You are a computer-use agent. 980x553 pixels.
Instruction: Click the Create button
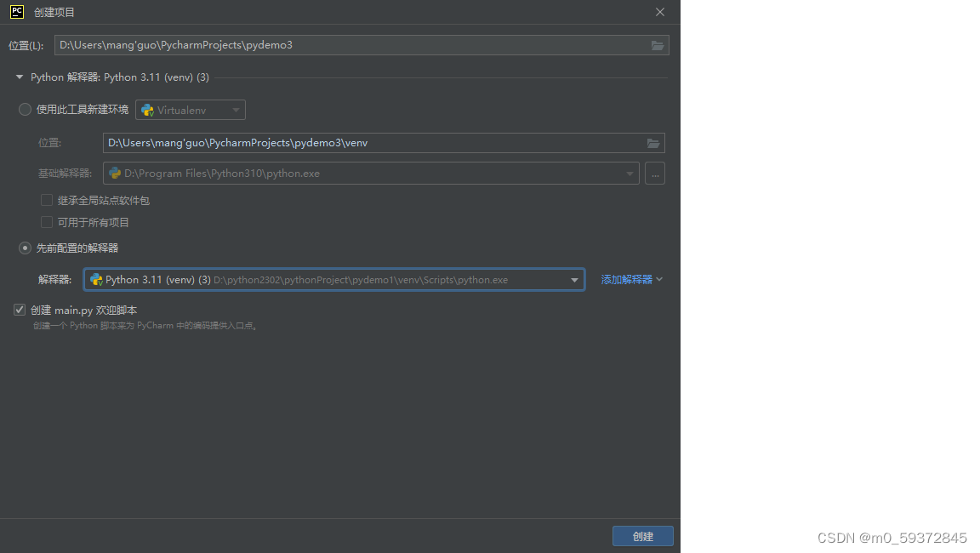[642, 536]
